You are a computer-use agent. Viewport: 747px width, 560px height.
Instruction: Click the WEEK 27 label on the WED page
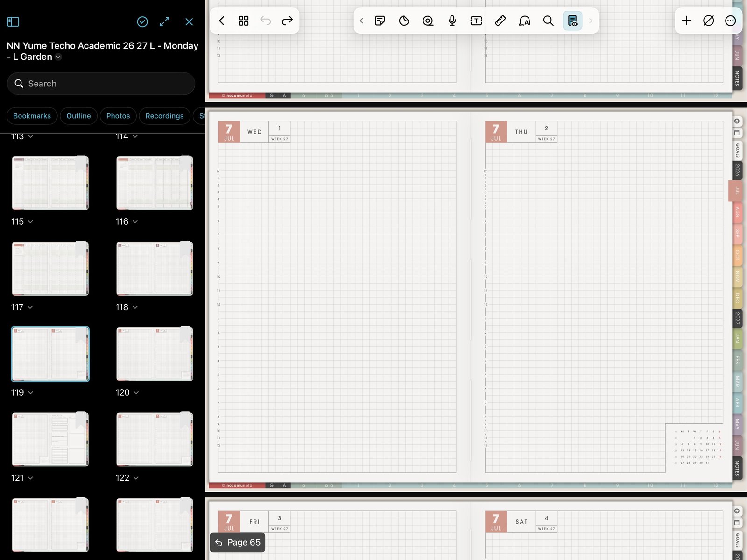(x=280, y=139)
